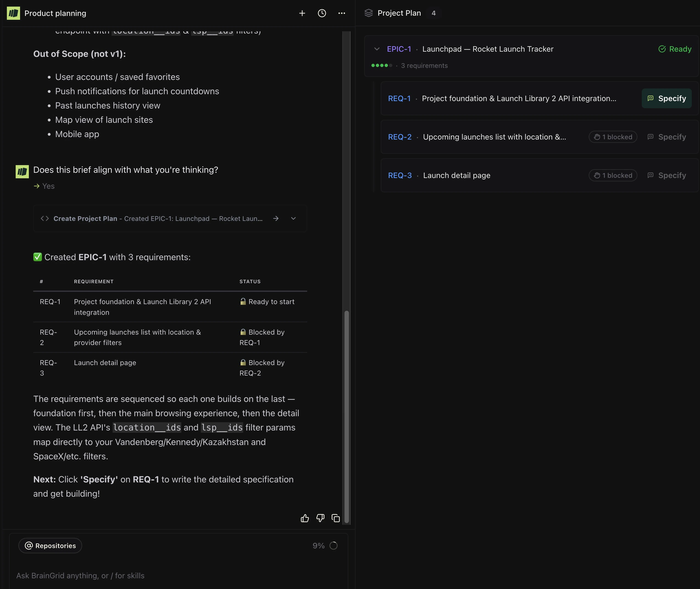Open the Repositories selector
The height and width of the screenshot is (589, 700).
pos(50,546)
